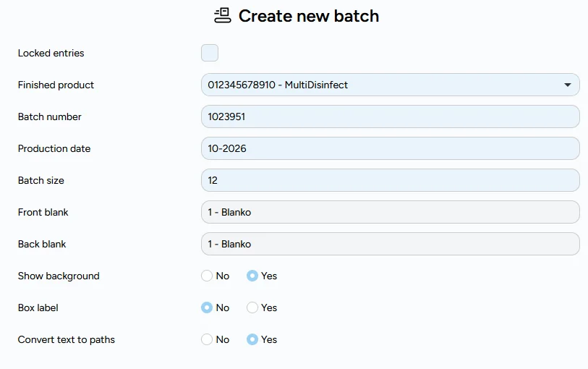The image size is (588, 369).
Task: Click the Create new batch heading
Action: [309, 16]
